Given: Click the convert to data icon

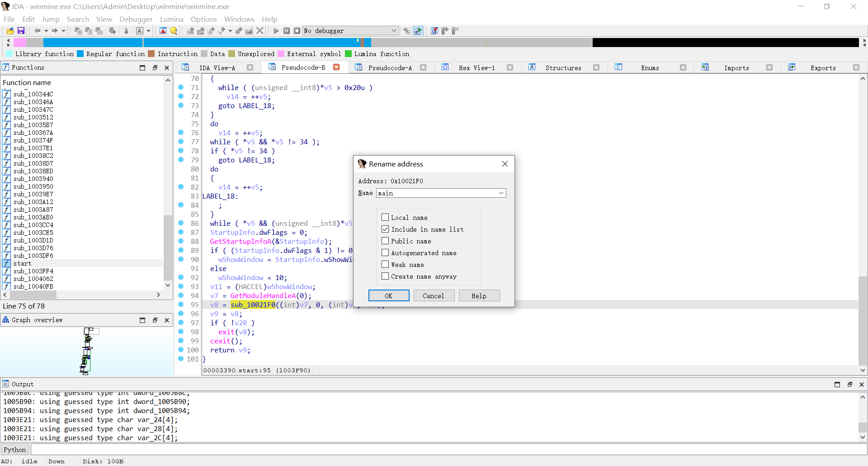Looking at the screenshot, I should 201,31.
